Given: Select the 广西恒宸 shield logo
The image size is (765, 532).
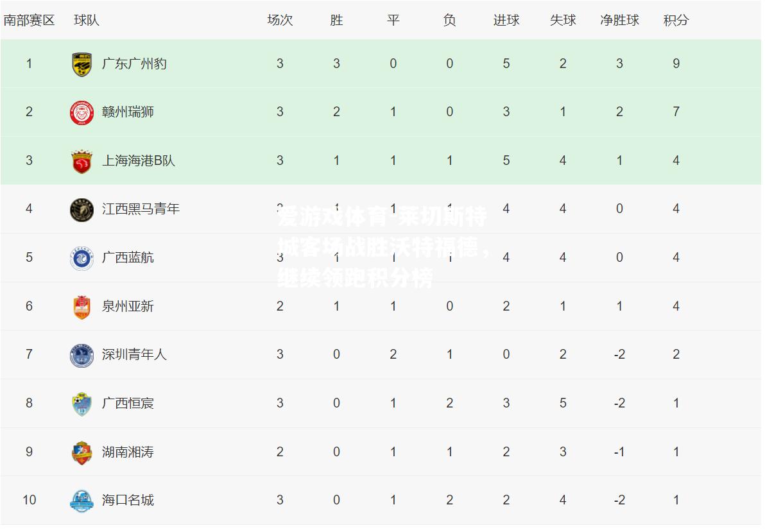Looking at the screenshot, I should (82, 404).
